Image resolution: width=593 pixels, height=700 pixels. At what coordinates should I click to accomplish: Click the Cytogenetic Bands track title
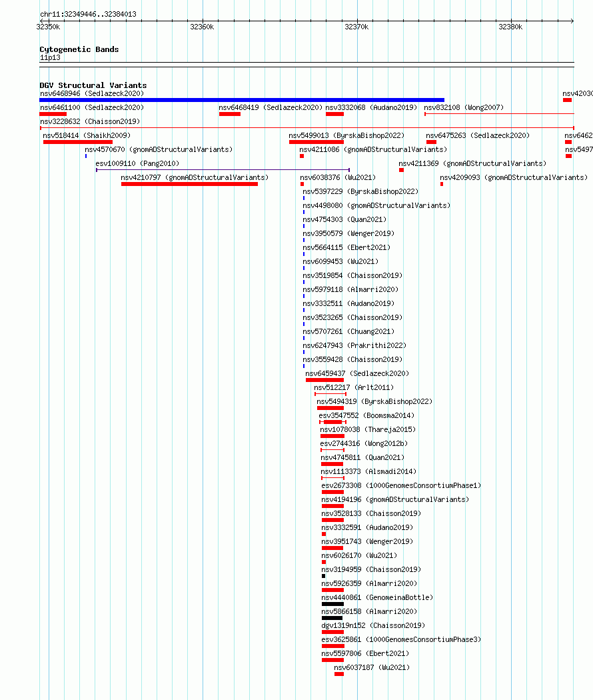pos(79,49)
